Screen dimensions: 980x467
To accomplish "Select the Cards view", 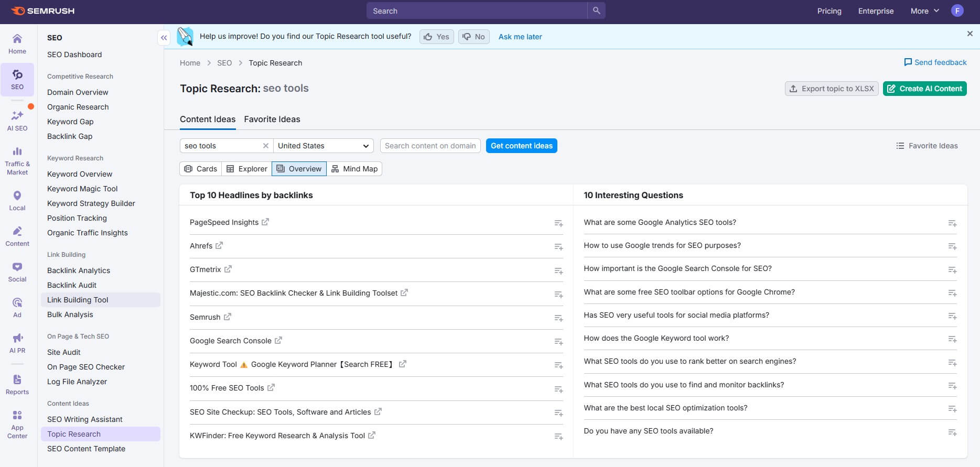I will coord(200,169).
